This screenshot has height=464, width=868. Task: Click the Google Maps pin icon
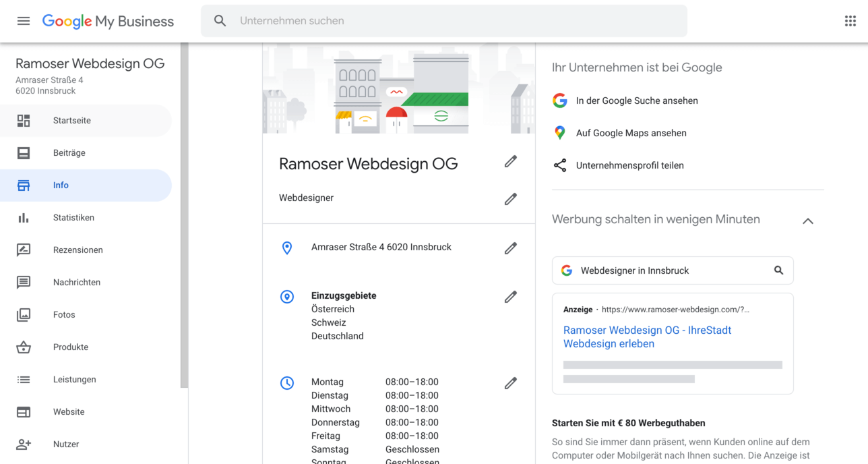pos(559,133)
